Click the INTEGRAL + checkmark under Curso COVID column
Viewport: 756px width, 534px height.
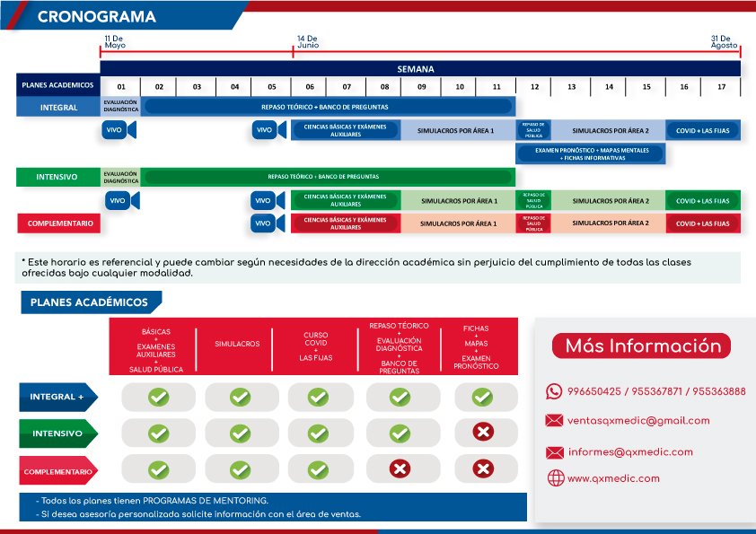pos(318,397)
